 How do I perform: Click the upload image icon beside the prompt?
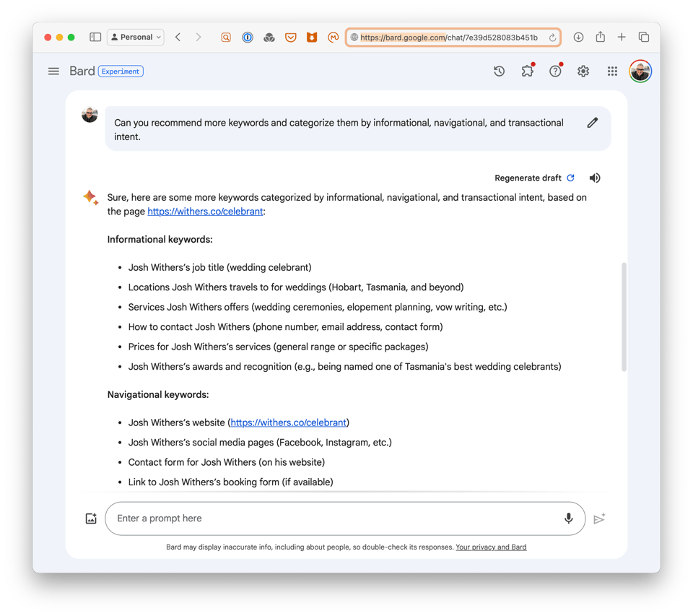point(91,518)
